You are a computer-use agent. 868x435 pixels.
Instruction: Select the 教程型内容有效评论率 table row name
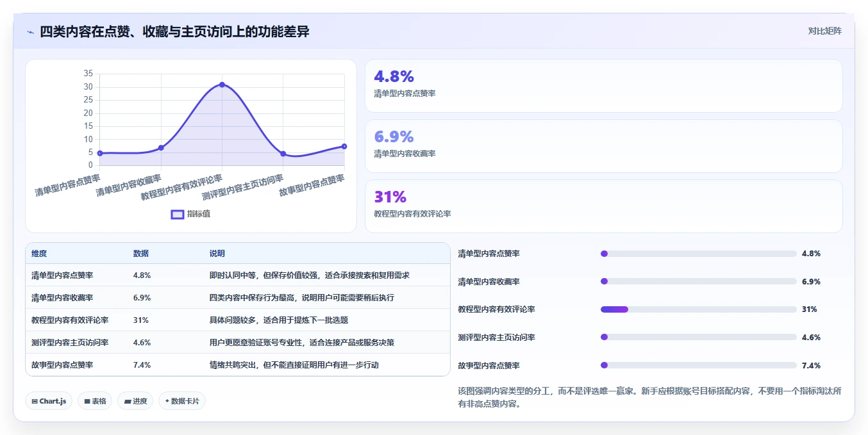70,320
